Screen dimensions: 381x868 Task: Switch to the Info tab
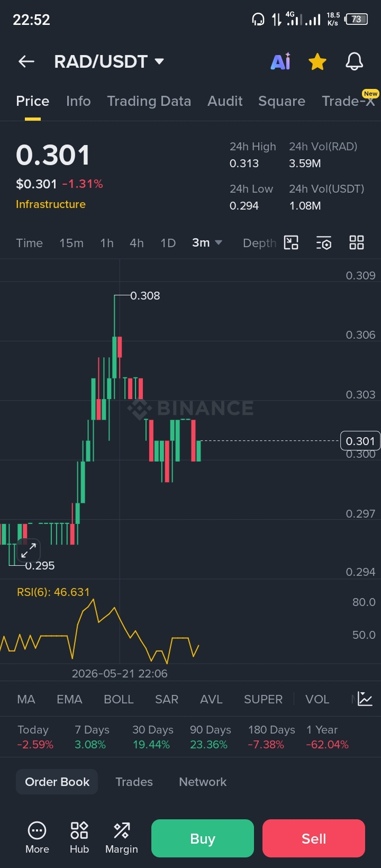click(78, 101)
